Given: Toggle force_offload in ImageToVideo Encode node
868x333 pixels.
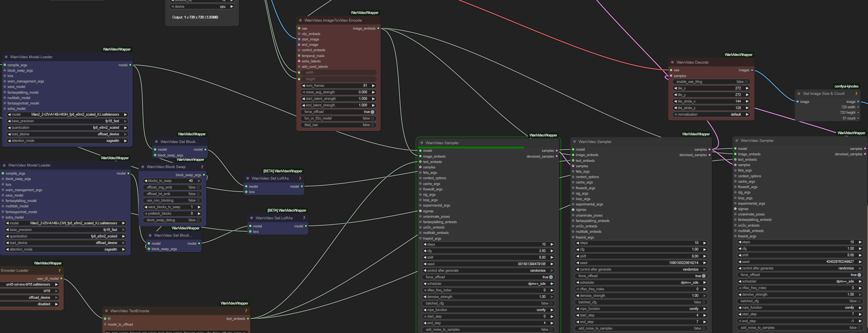Looking at the screenshot, I should point(372,112).
